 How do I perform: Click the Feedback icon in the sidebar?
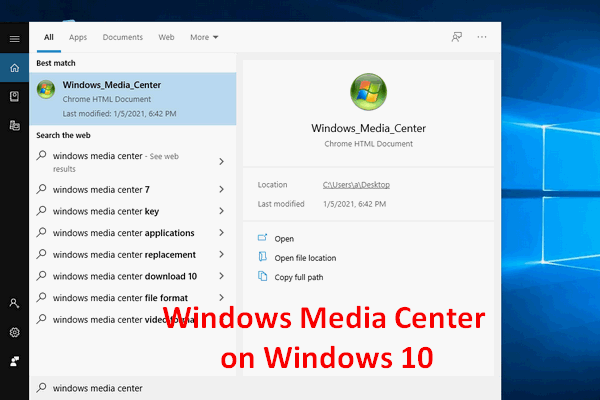point(15,361)
